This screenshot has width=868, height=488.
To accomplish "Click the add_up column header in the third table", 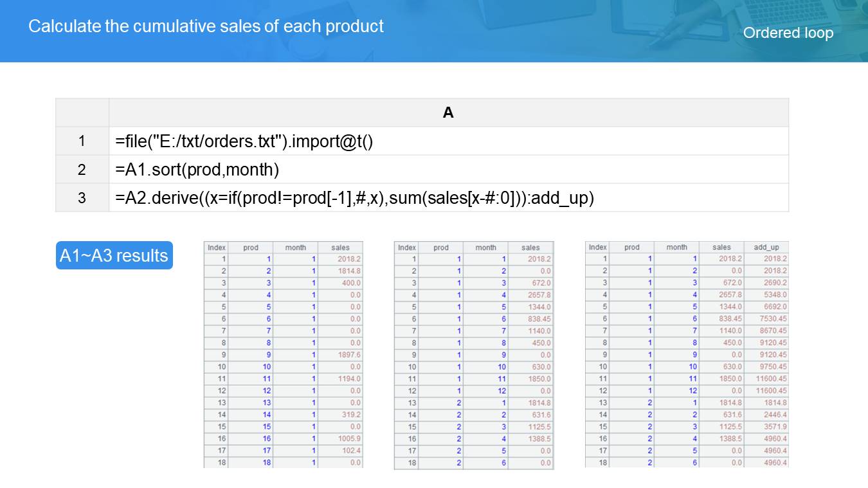I will [766, 247].
